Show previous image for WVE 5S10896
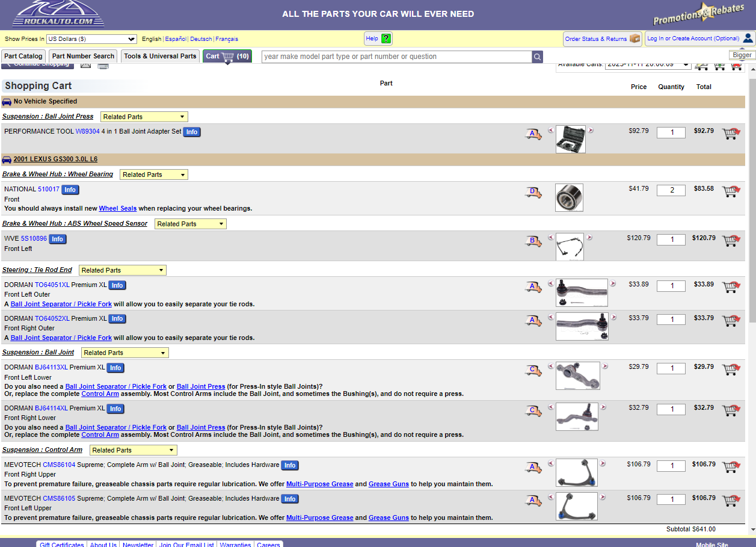756x547 pixels. pyautogui.click(x=550, y=237)
